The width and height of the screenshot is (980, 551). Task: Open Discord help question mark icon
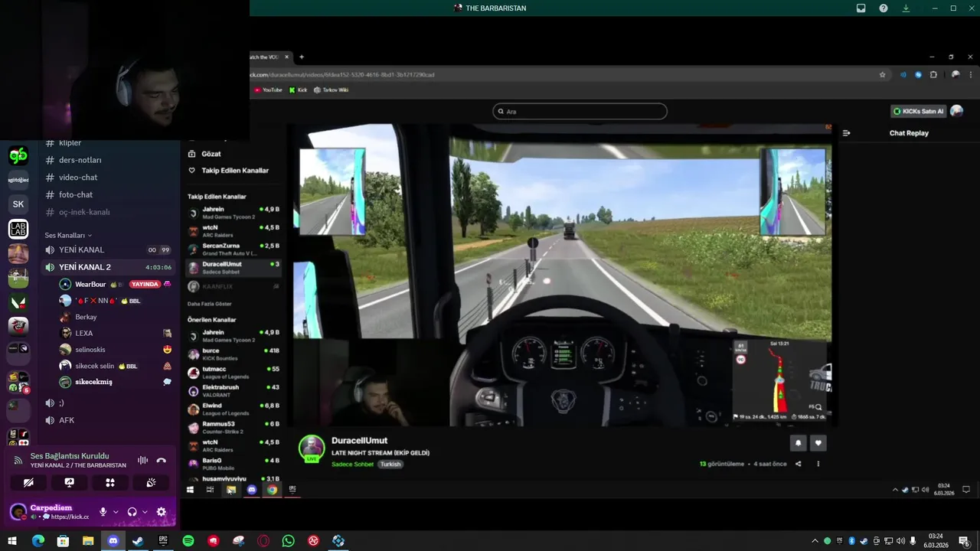pos(884,8)
